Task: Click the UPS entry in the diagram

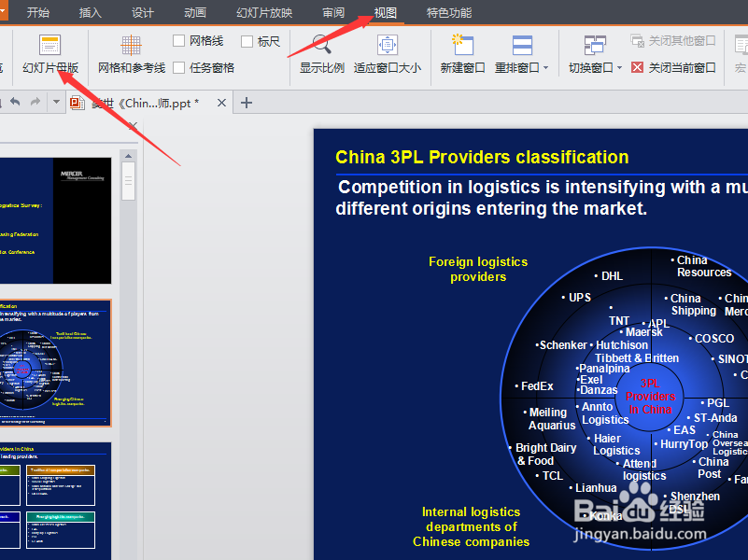Action: (577, 298)
